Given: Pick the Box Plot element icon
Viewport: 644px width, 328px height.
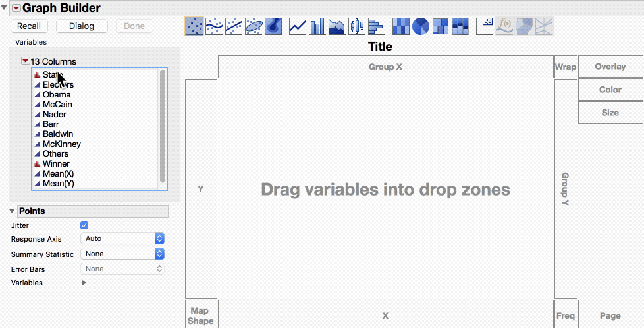Looking at the screenshot, I should pyautogui.click(x=357, y=26).
